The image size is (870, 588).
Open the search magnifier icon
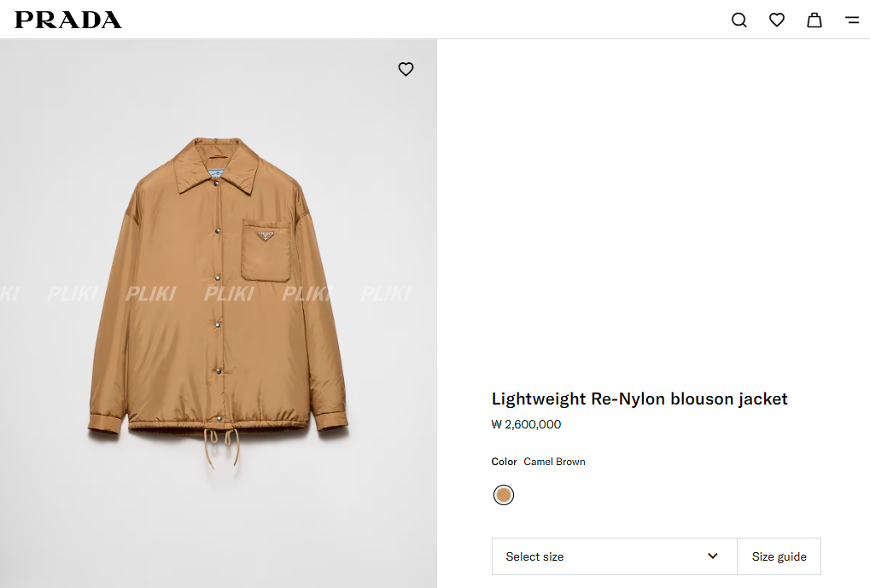click(739, 20)
